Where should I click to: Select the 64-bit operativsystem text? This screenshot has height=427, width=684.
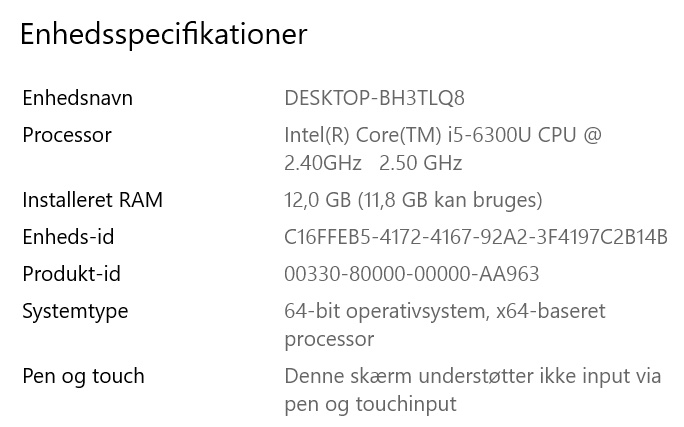tap(386, 311)
